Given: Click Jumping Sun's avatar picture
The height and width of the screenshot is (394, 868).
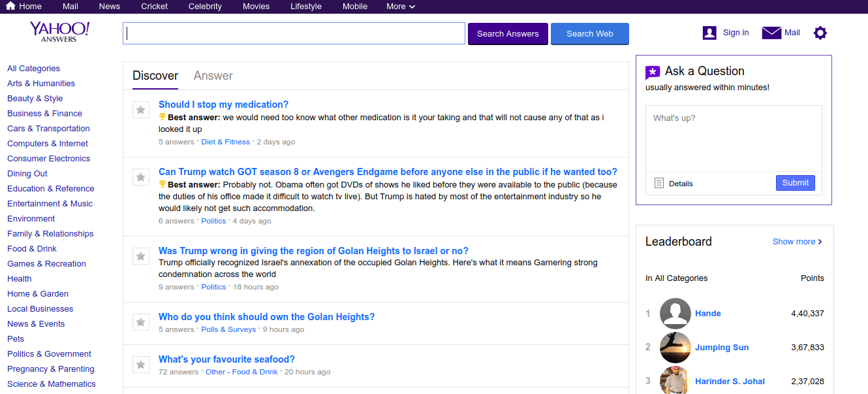Looking at the screenshot, I should tap(675, 348).
